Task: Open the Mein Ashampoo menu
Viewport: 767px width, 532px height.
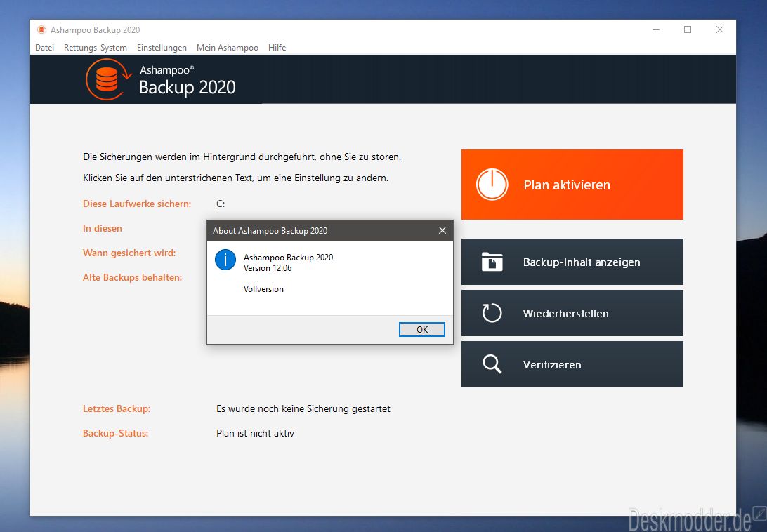Action: pos(228,48)
